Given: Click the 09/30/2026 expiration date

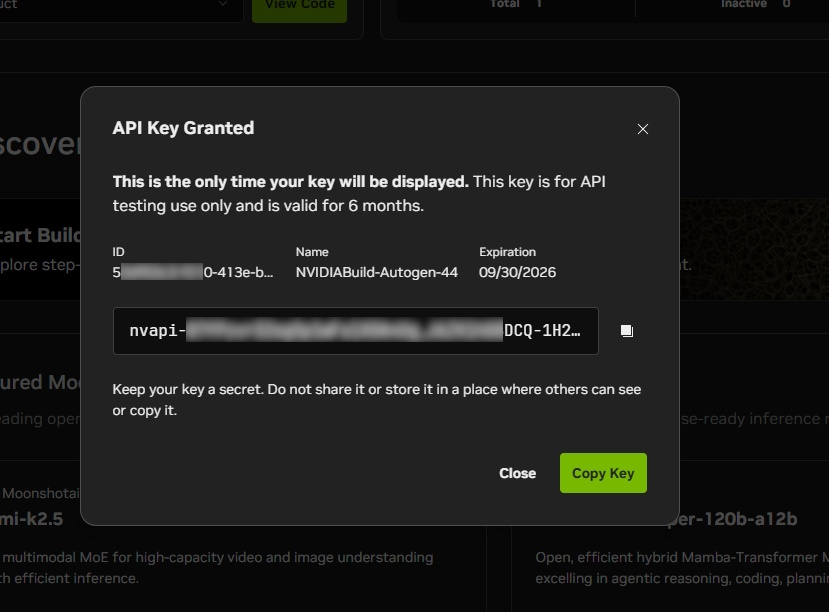Looking at the screenshot, I should point(518,272).
